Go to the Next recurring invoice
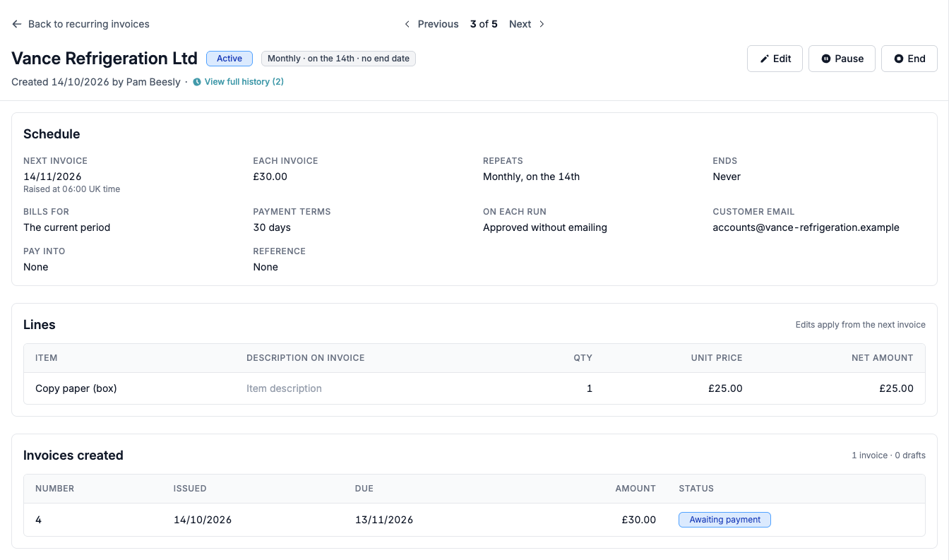This screenshot has height=560, width=949. [527, 24]
